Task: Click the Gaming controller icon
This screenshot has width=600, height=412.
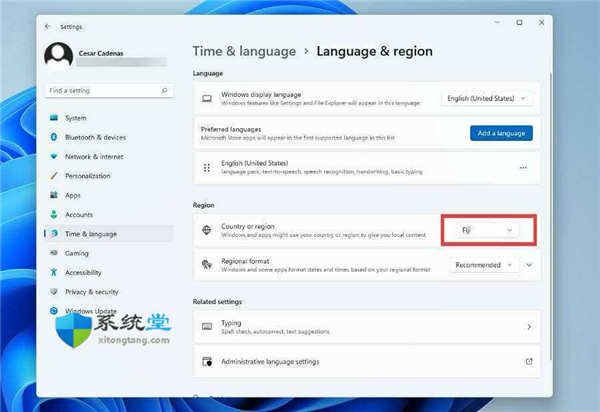Action: pyautogui.click(x=54, y=252)
